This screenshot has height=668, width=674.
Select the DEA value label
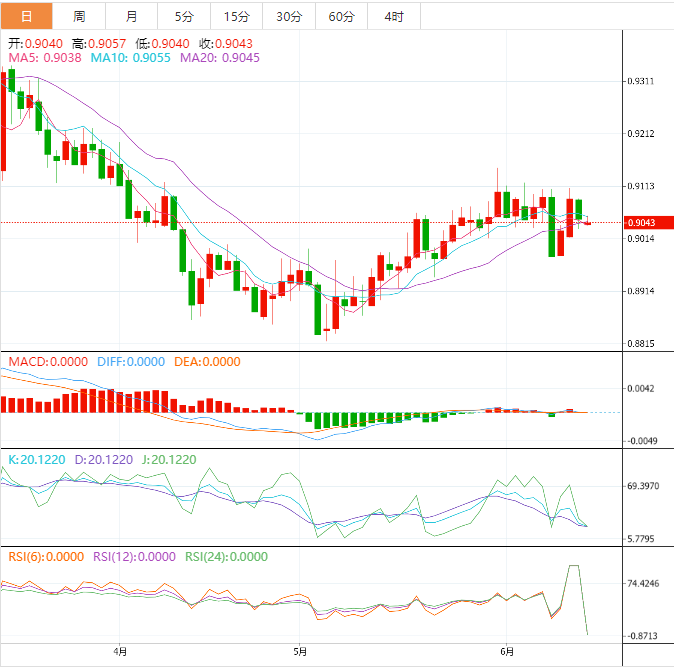(207, 362)
